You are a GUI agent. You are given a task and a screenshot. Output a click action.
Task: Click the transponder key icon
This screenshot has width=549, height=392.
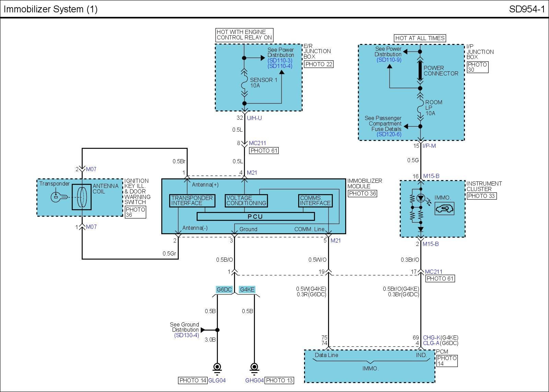click(57, 197)
